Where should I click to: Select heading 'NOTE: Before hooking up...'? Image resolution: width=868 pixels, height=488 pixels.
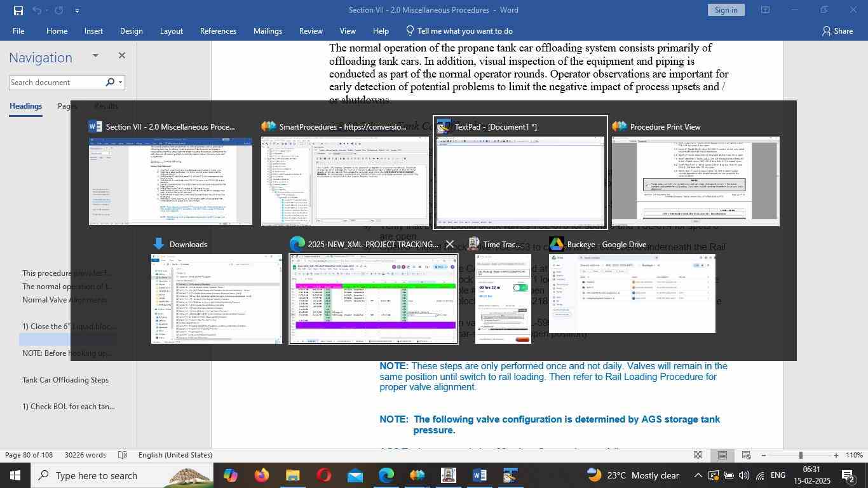[x=67, y=353]
